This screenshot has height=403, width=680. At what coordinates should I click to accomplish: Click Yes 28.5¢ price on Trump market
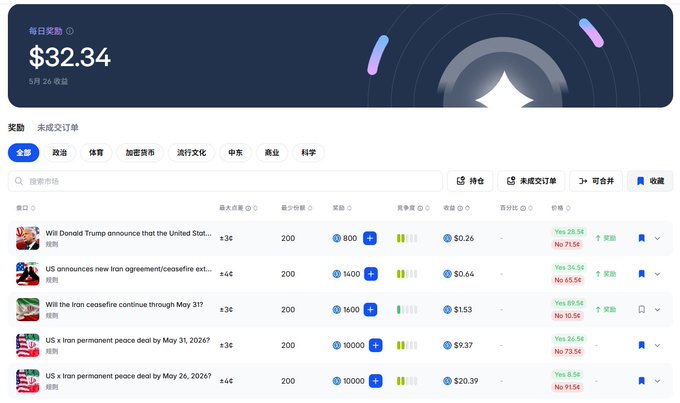coord(569,232)
